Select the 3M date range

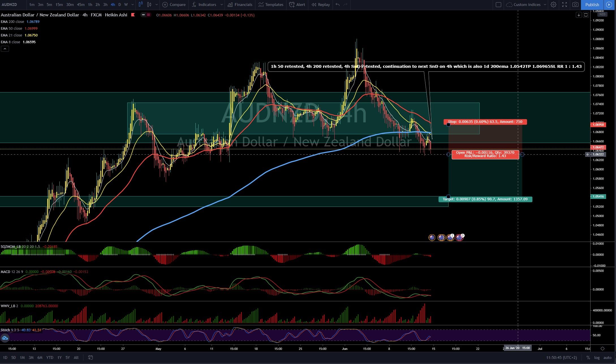pyautogui.click(x=31, y=357)
